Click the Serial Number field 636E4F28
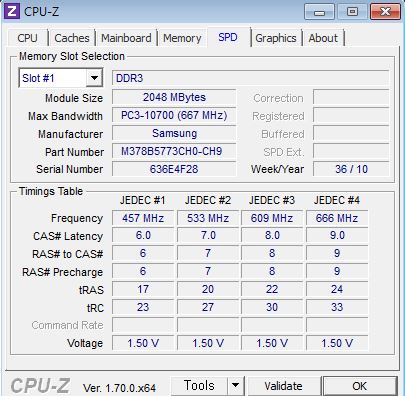Viewport: 405px width, 396px height. point(174,169)
